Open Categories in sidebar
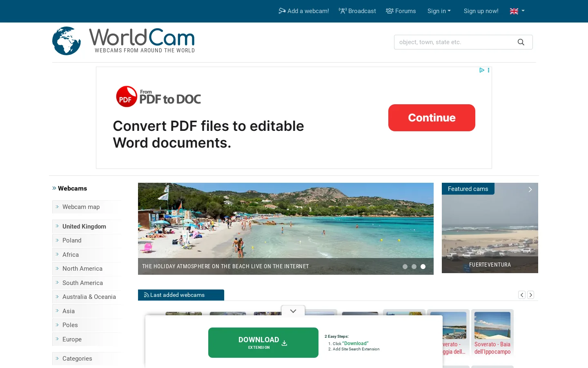 [x=87, y=359]
